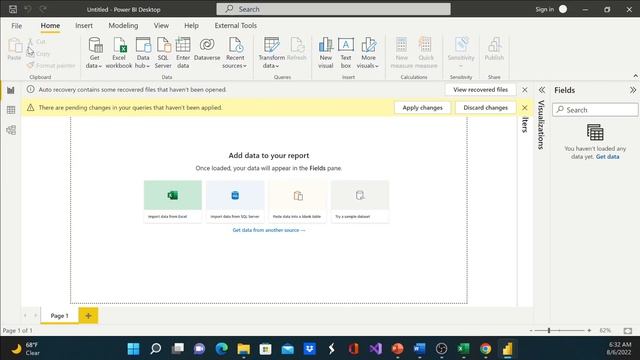Screen dimensions: 640x360
Task: Click Get data link in Fields pane
Action: [x=607, y=157]
